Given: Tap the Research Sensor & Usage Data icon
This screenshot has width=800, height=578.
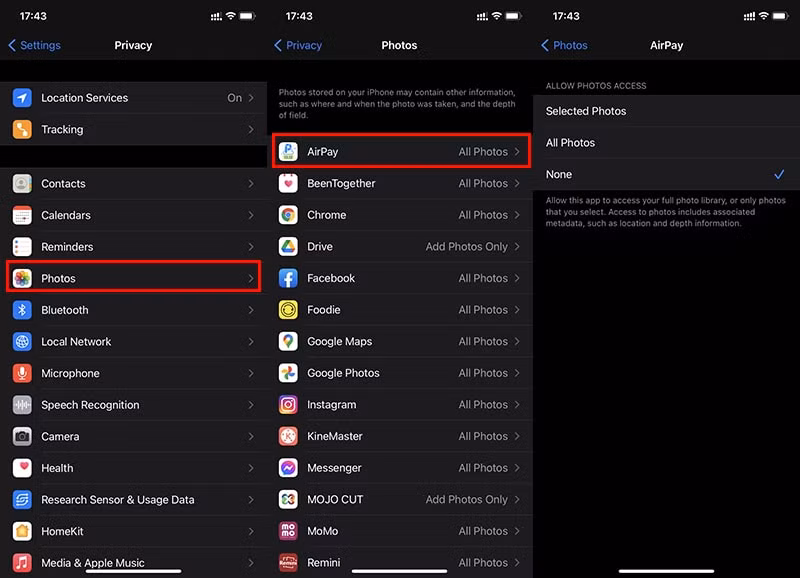Looking at the screenshot, I should [x=22, y=500].
